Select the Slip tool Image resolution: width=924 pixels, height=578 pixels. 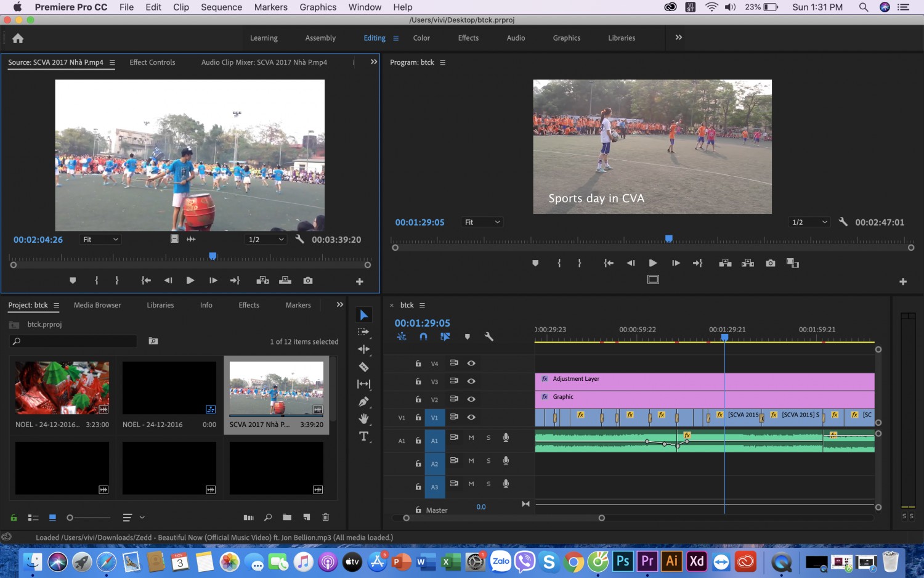tap(364, 384)
